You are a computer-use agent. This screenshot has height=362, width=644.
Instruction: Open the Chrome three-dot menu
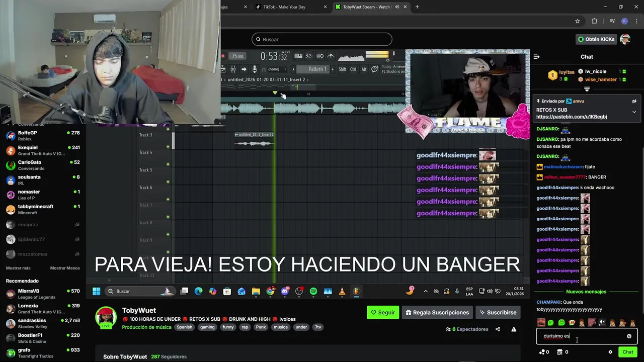click(635, 21)
